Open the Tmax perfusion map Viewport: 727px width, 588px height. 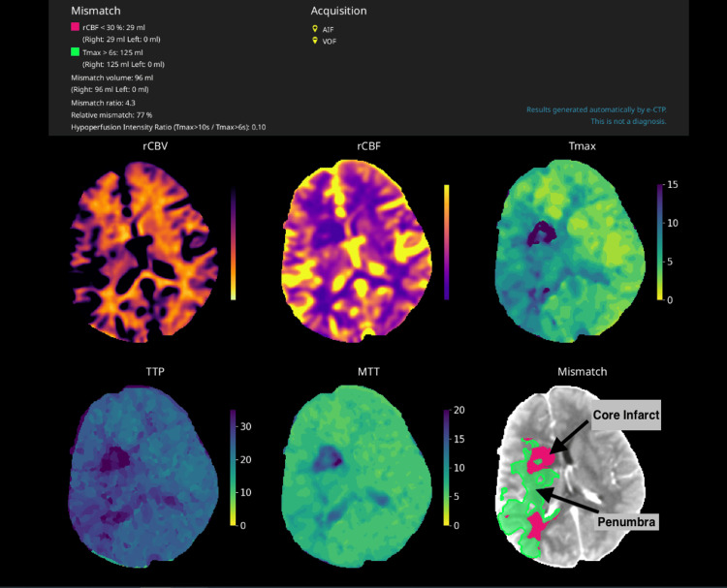(x=570, y=251)
